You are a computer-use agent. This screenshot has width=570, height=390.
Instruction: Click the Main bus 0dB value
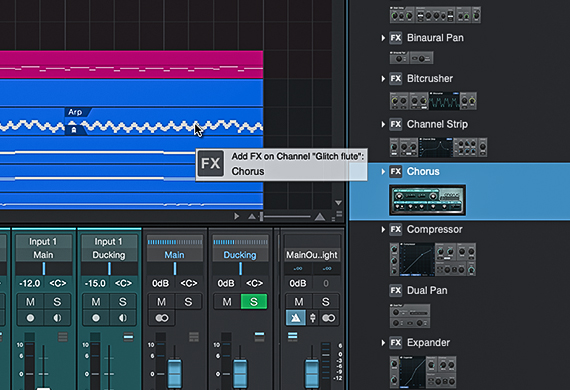160,283
